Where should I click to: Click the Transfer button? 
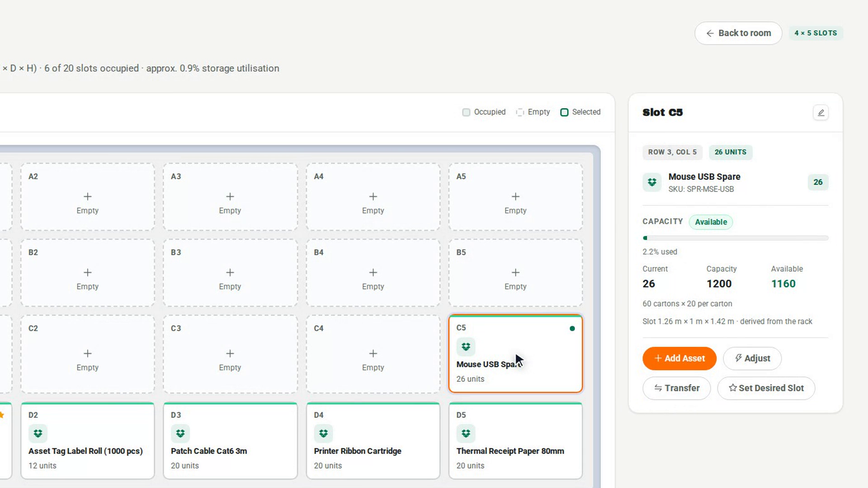point(677,388)
